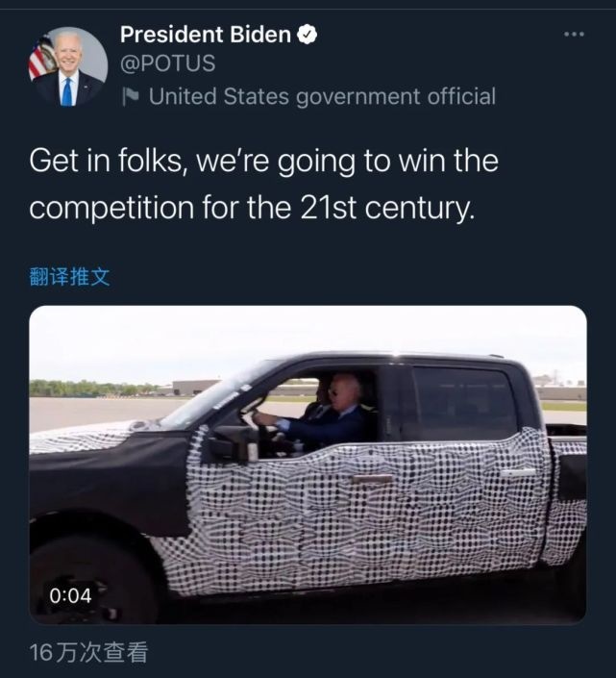The width and height of the screenshot is (616, 678).
Task: Open the 16万次查看 view count
Action: coord(89,652)
